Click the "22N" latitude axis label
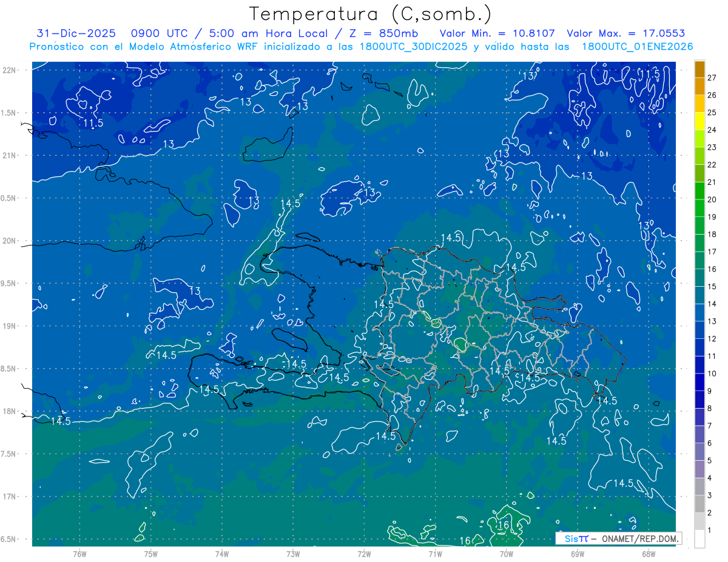This screenshot has height=562, width=728. 10,70
